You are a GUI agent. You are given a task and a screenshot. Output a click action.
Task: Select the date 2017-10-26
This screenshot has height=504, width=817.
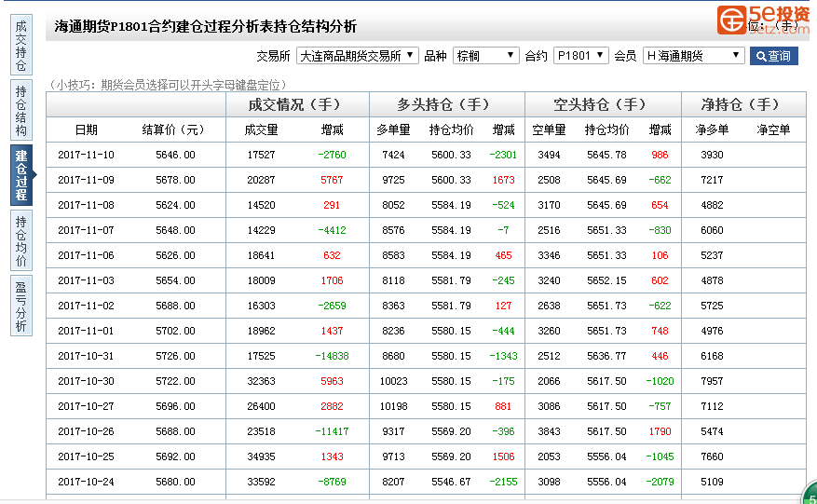[86, 431]
